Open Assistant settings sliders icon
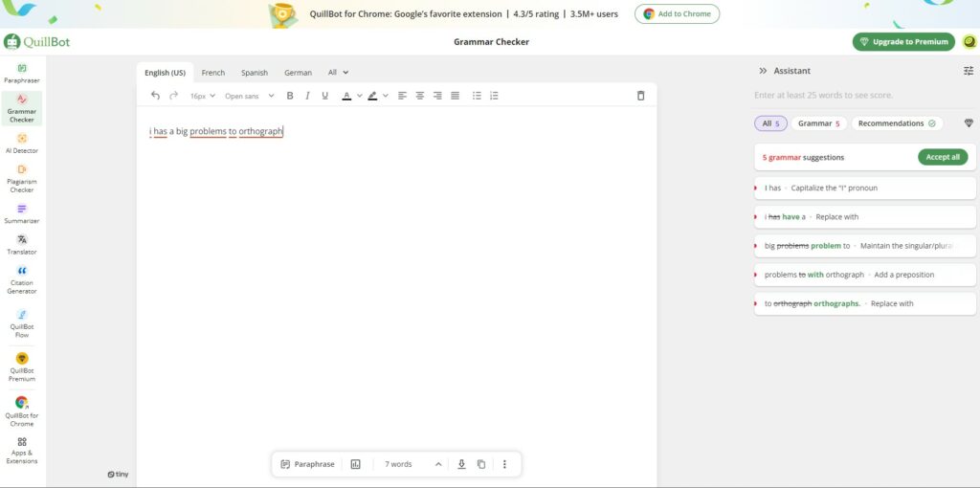The width and height of the screenshot is (980, 488). point(969,71)
